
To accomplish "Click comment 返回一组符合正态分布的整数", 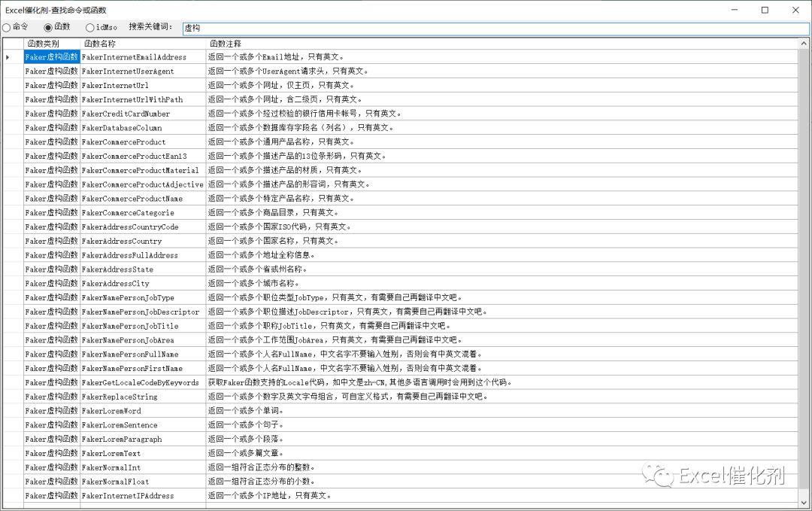I will [501, 467].
